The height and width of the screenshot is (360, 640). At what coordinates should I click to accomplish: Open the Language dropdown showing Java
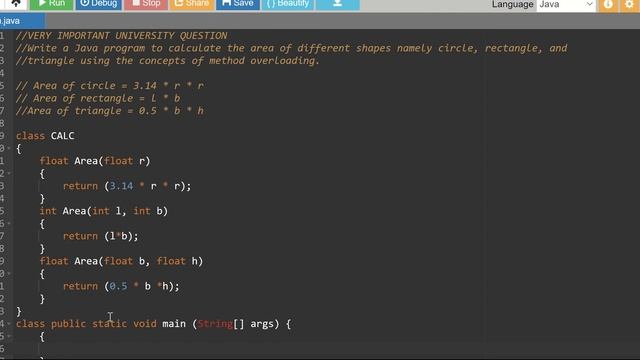pos(566,4)
